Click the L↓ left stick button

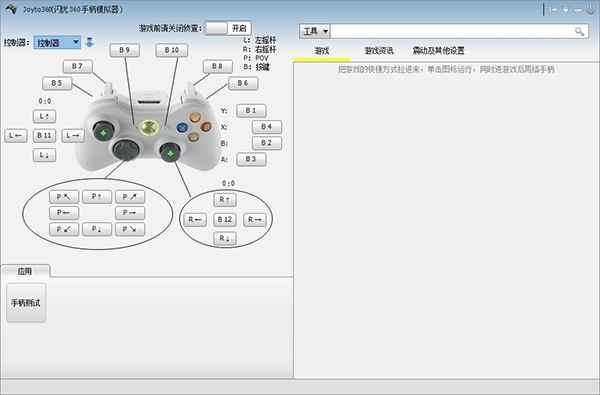click(x=44, y=155)
